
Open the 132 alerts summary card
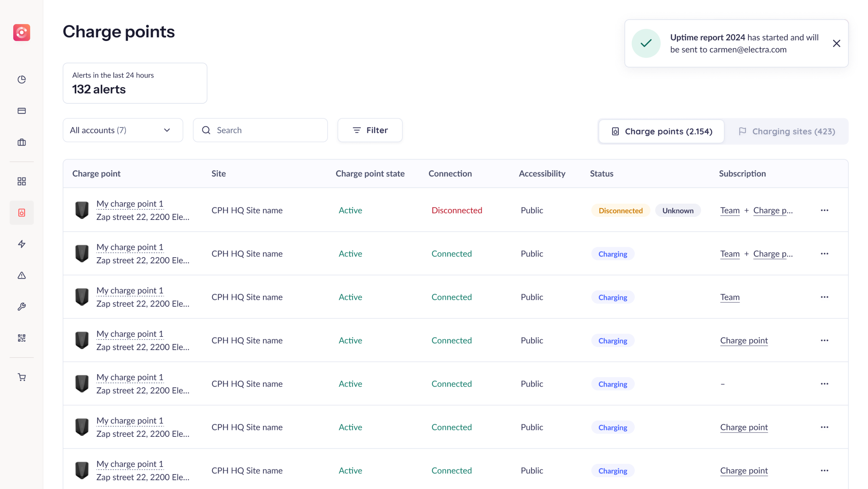(135, 83)
